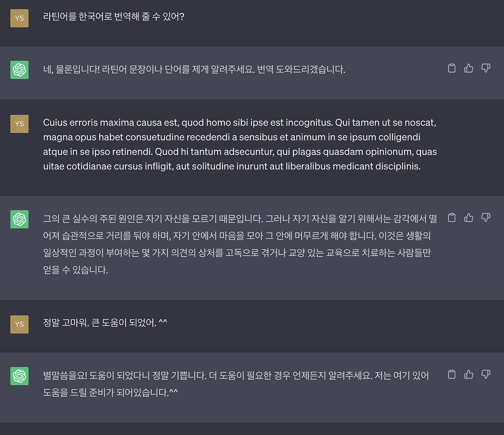This screenshot has width=504, height=435.
Task: Click the ChatGPT avatar on the farewell message
Action: 19,376
